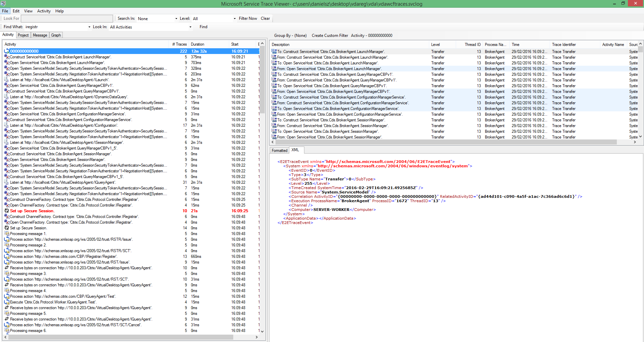
Task: Sort traces by Trace Identifier column
Action: pyautogui.click(x=575, y=45)
